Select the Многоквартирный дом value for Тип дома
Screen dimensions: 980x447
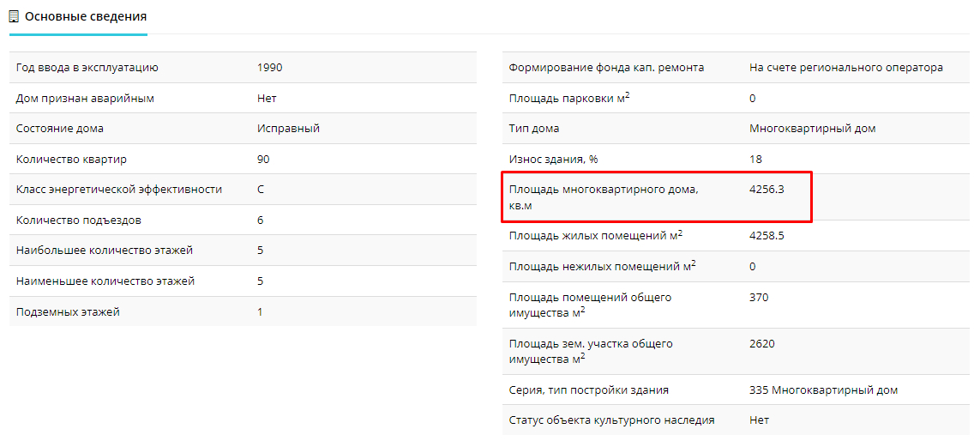pyautogui.click(x=812, y=129)
